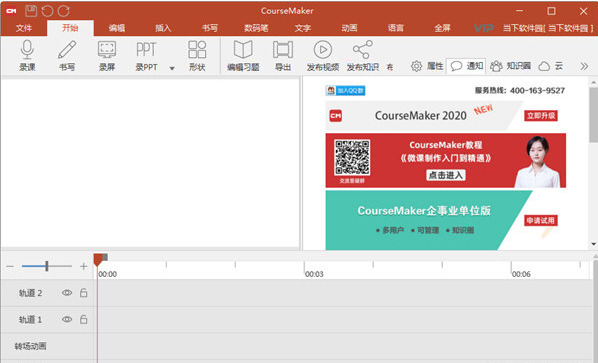Open the 编辑习题 exercise editor
The width and height of the screenshot is (598, 363).
click(x=243, y=55)
